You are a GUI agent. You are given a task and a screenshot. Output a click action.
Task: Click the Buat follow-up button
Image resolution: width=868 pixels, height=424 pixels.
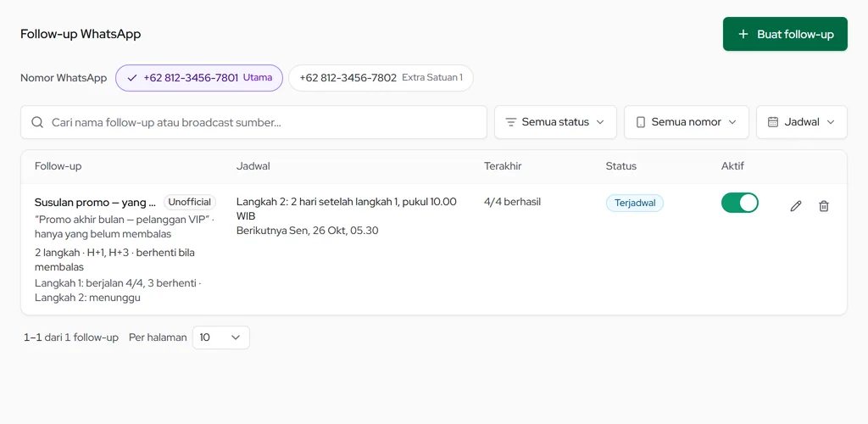pyautogui.click(x=785, y=34)
